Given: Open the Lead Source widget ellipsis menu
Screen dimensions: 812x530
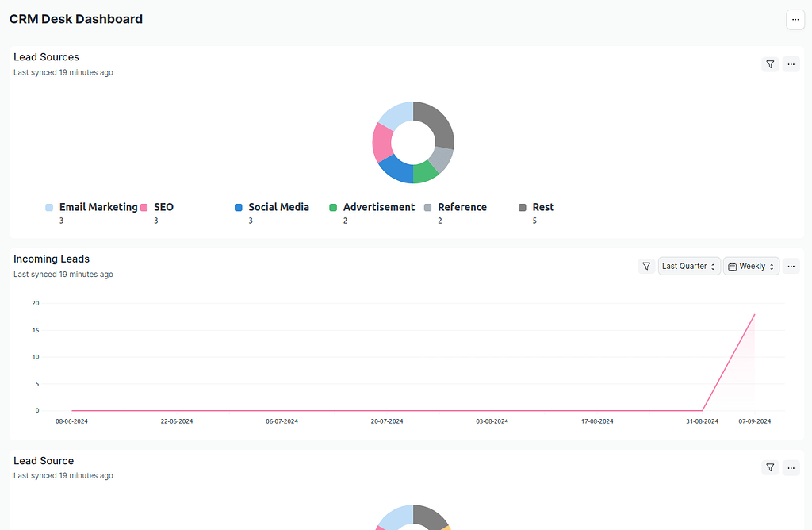Looking at the screenshot, I should (791, 467).
